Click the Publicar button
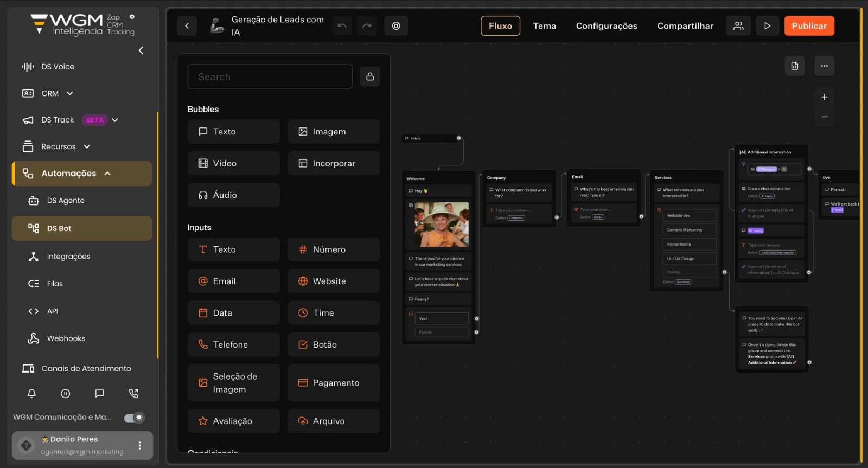Screen dimensions: 868x468 tap(809, 25)
